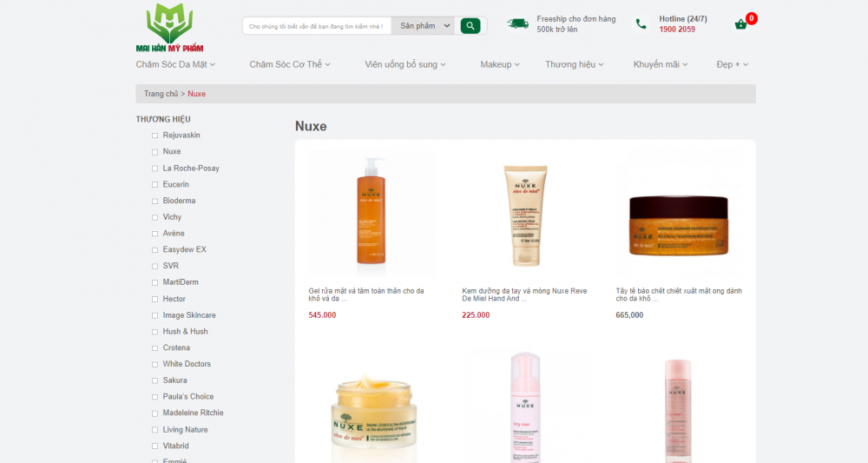The width and height of the screenshot is (868, 463).
Task: Go to Trang chủ breadcrumb link
Action: 161,94
